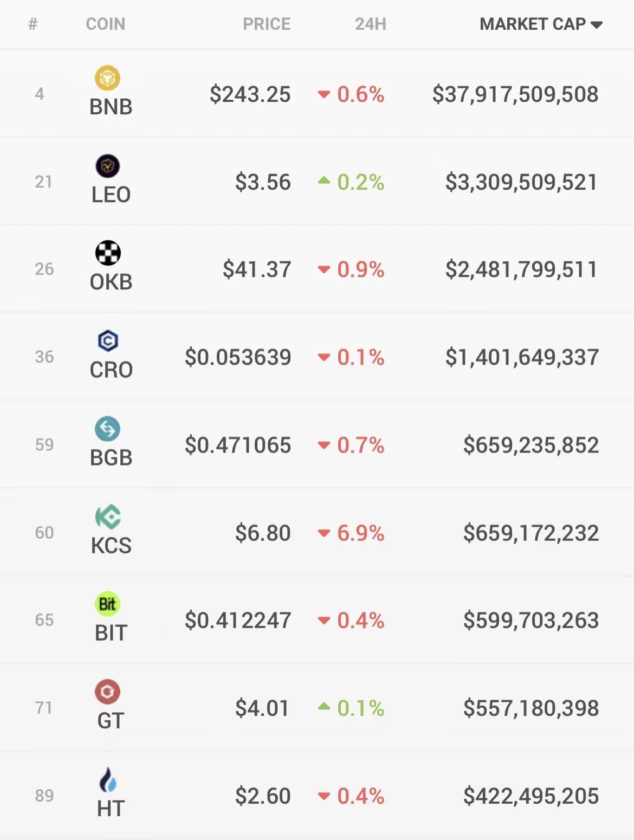
Task: Click the KCS 6.9% 24H change
Action: coord(351,533)
